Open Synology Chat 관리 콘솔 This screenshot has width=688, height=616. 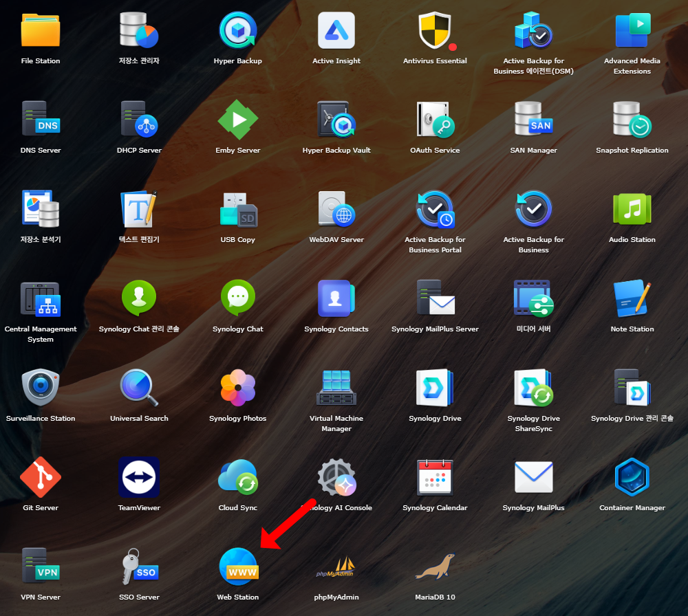click(139, 298)
